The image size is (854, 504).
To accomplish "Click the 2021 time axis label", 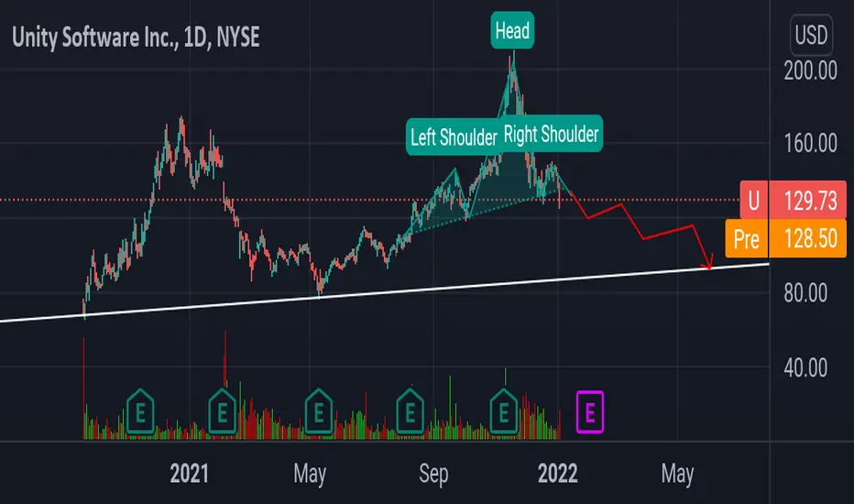I will pos(189,473).
